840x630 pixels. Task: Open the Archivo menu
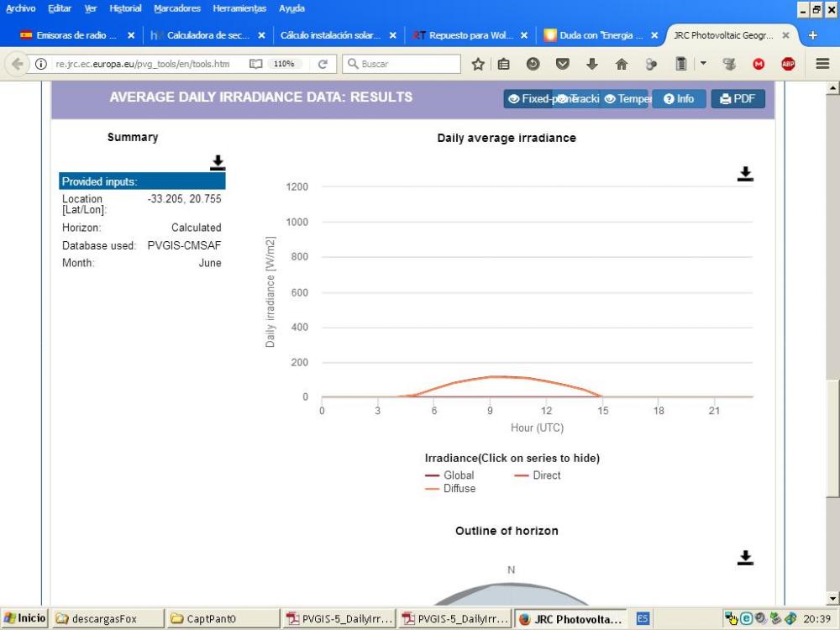[x=20, y=8]
